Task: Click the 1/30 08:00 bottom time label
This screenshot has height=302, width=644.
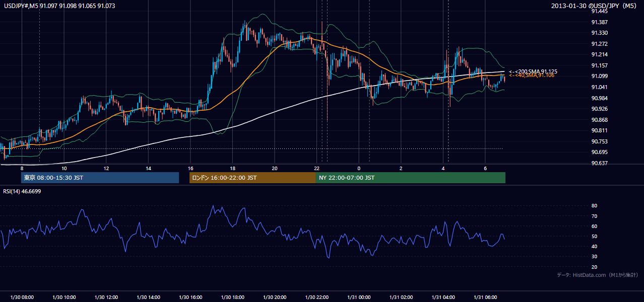Action: pyautogui.click(x=22, y=297)
